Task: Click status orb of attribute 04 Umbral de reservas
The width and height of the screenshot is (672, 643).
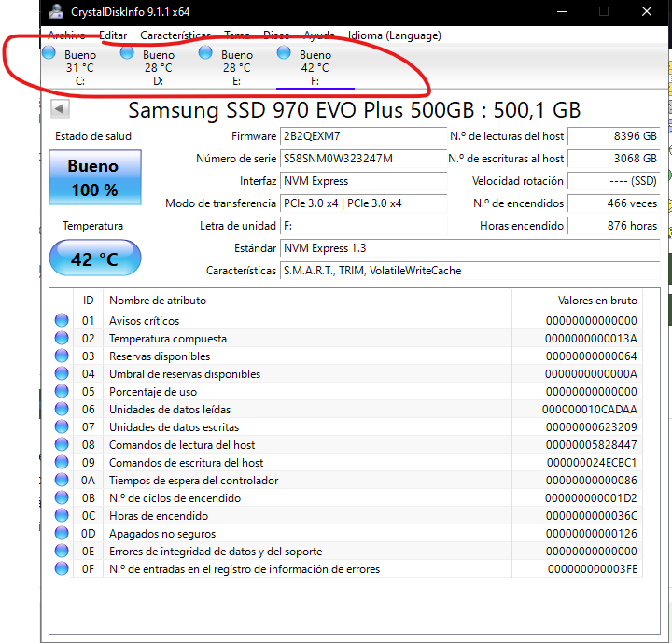Action: click(x=62, y=373)
